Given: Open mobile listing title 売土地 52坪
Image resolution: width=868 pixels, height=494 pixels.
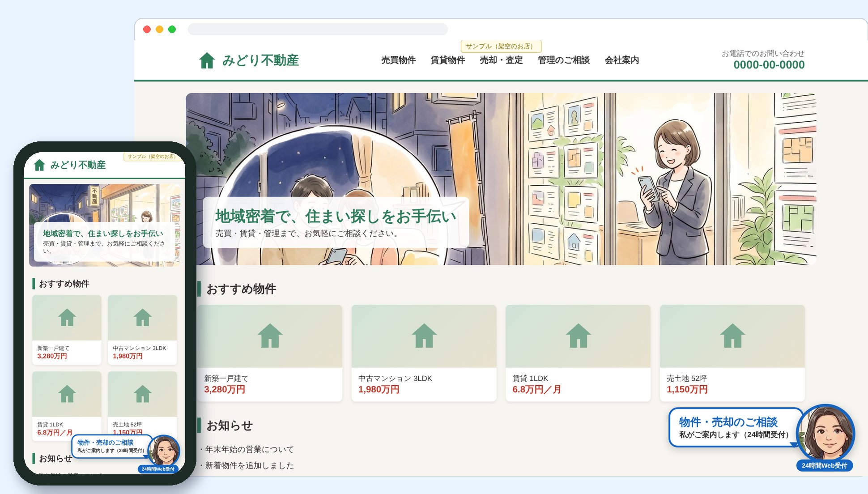Looking at the screenshot, I should 127,425.
